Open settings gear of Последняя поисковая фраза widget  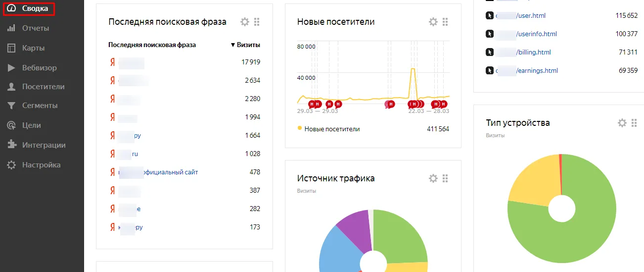tap(245, 22)
